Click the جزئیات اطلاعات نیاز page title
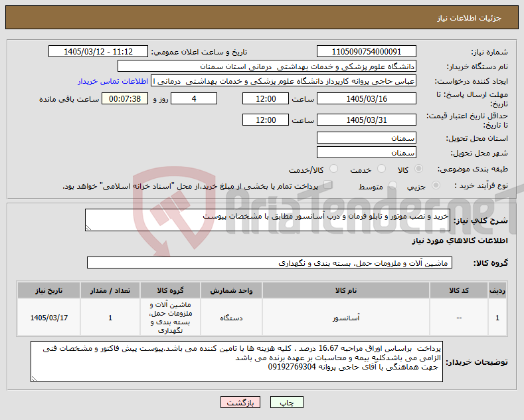 click(x=469, y=18)
